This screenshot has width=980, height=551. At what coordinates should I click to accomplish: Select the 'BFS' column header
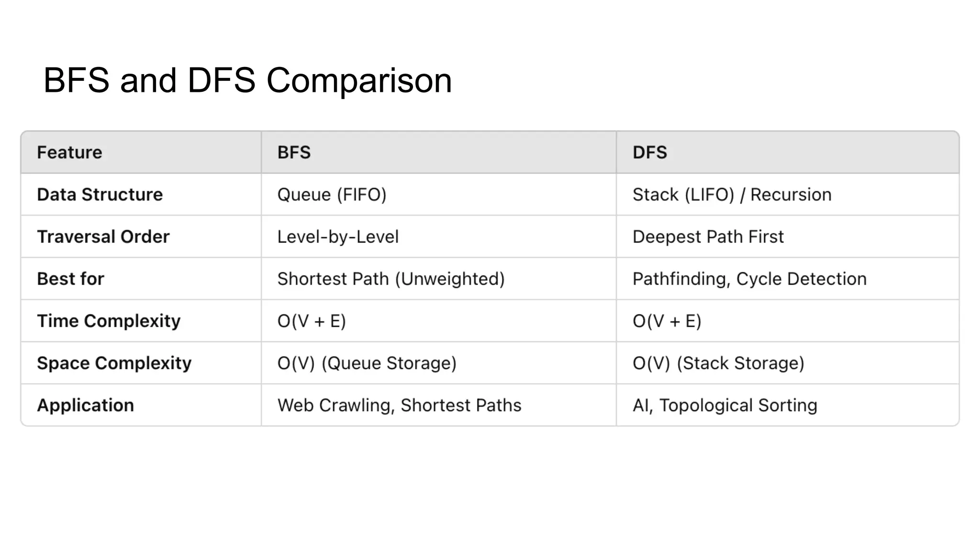tap(294, 153)
